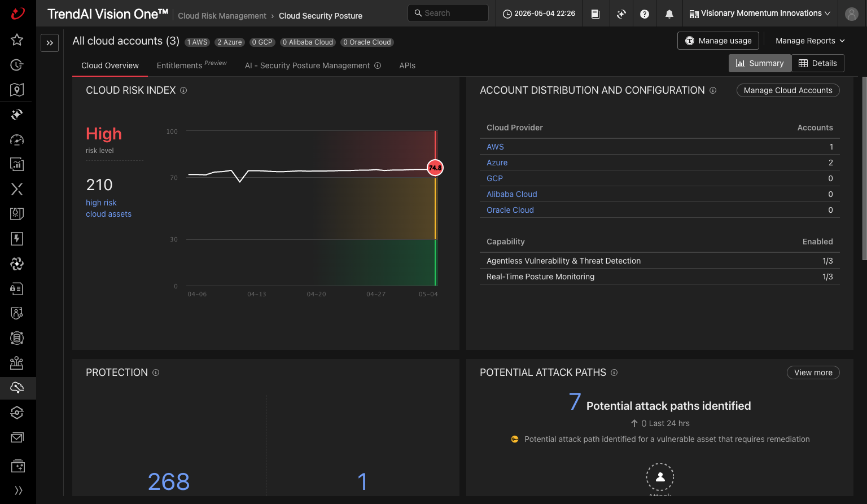This screenshot has width=867, height=504.
Task: Expand the Manage Reports dropdown
Action: click(x=810, y=41)
